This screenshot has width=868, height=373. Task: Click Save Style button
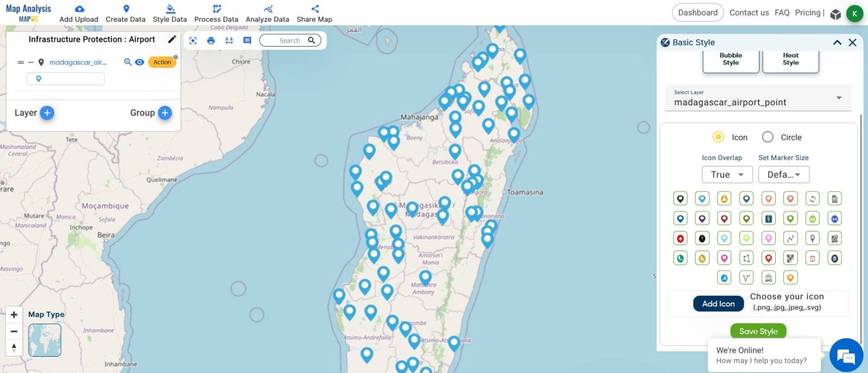pos(758,331)
